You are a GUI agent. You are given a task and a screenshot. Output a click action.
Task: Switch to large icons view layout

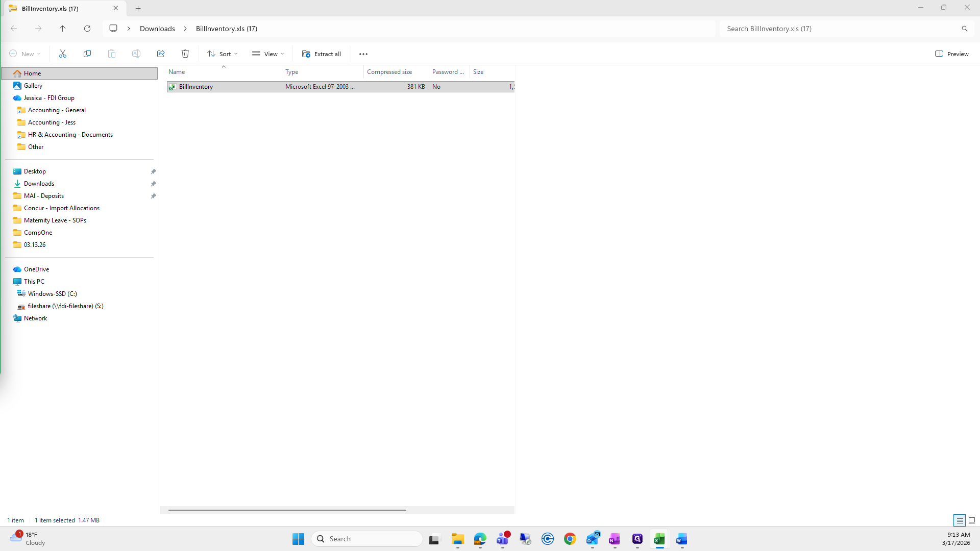pyautogui.click(x=972, y=520)
